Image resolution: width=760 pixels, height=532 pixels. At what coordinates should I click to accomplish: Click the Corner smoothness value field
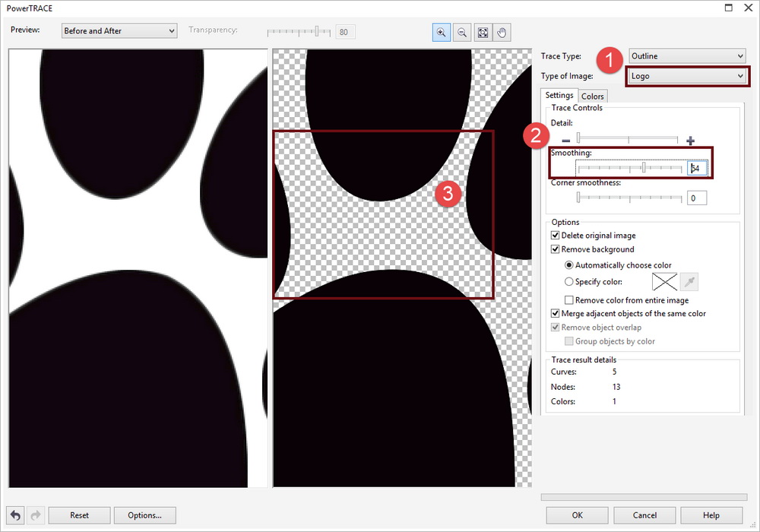(x=697, y=198)
